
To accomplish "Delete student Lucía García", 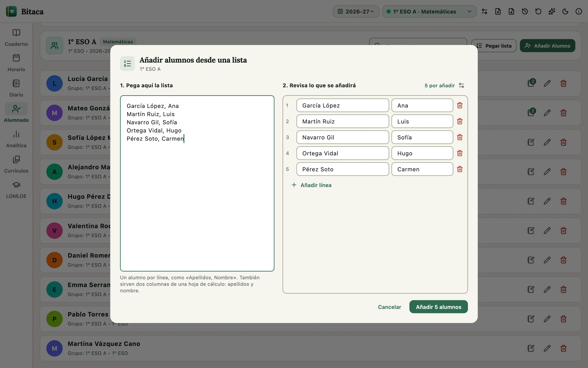I will [x=563, y=83].
